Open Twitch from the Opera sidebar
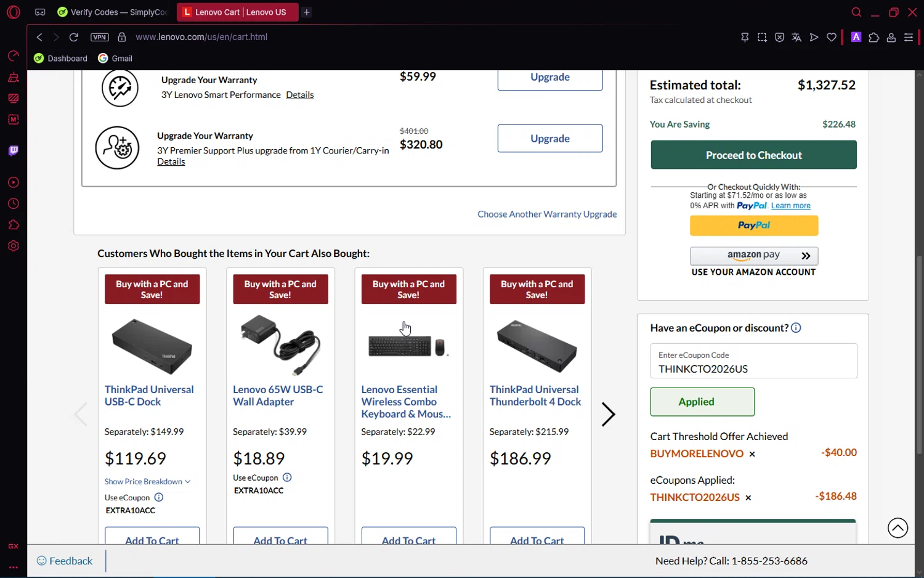This screenshot has width=924, height=578. [x=14, y=150]
